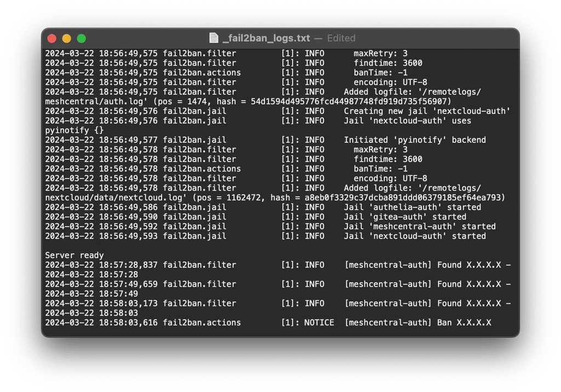This screenshot has height=392, width=561.
Task: Click the _fail2ban_logs.txt window title
Action: (266, 38)
